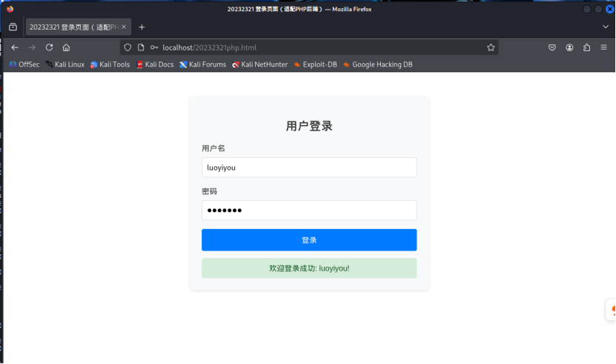Click the 密码 password field
616x364 pixels.
click(x=309, y=211)
